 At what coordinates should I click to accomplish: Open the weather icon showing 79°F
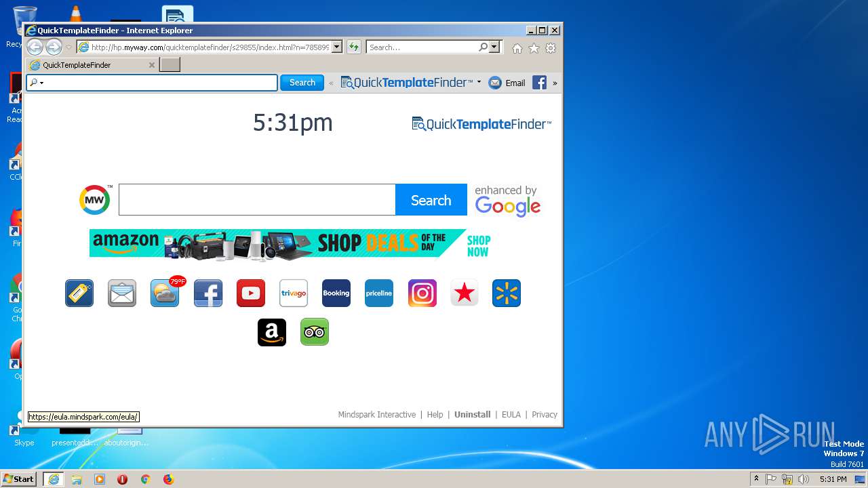(166, 291)
